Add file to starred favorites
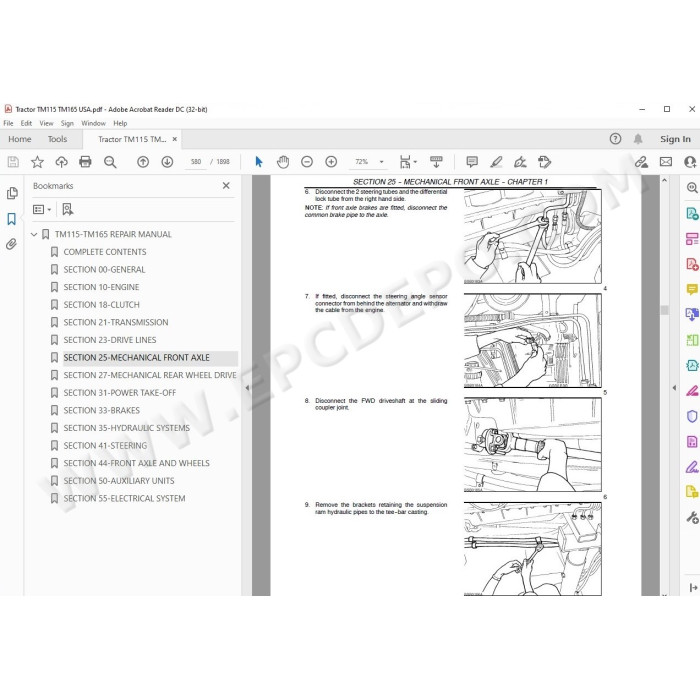This screenshot has width=700, height=700. tap(37, 162)
